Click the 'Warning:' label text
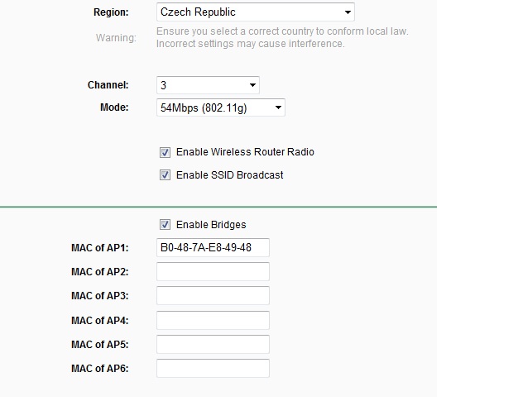Image resolution: width=518 pixels, height=420 pixels. (x=115, y=38)
